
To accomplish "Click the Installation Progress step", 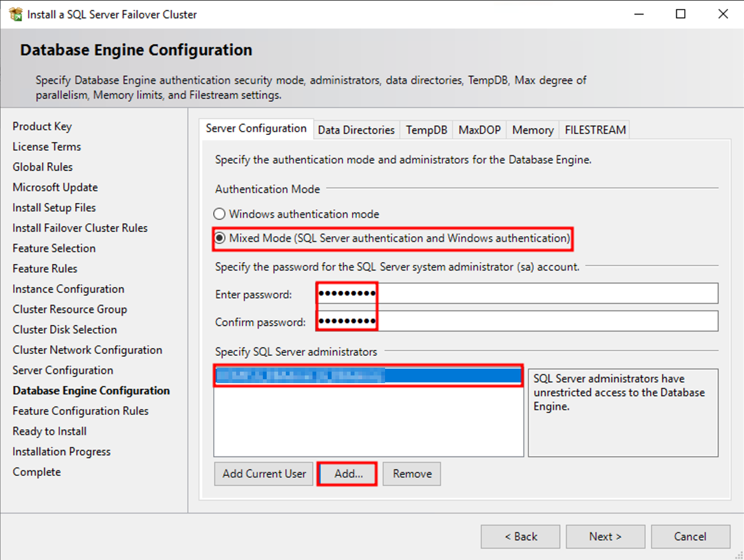I will coord(61,452).
